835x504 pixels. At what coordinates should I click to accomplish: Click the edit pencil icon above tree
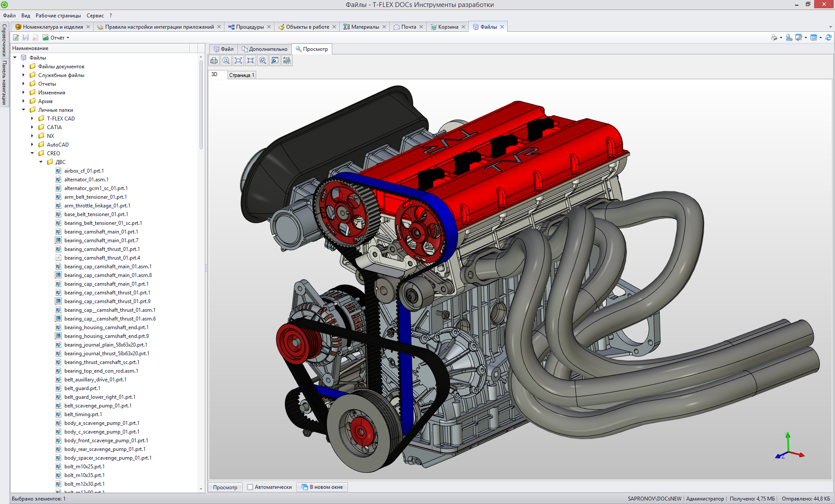16,38
